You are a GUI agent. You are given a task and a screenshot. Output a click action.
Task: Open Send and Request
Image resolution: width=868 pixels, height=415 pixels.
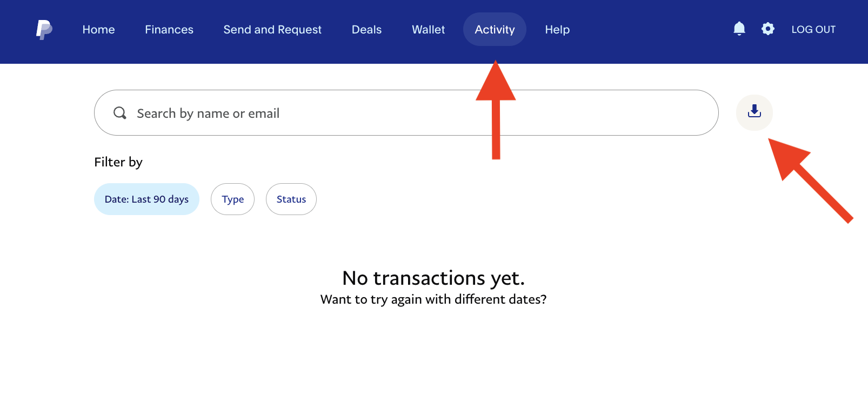pyautogui.click(x=272, y=30)
